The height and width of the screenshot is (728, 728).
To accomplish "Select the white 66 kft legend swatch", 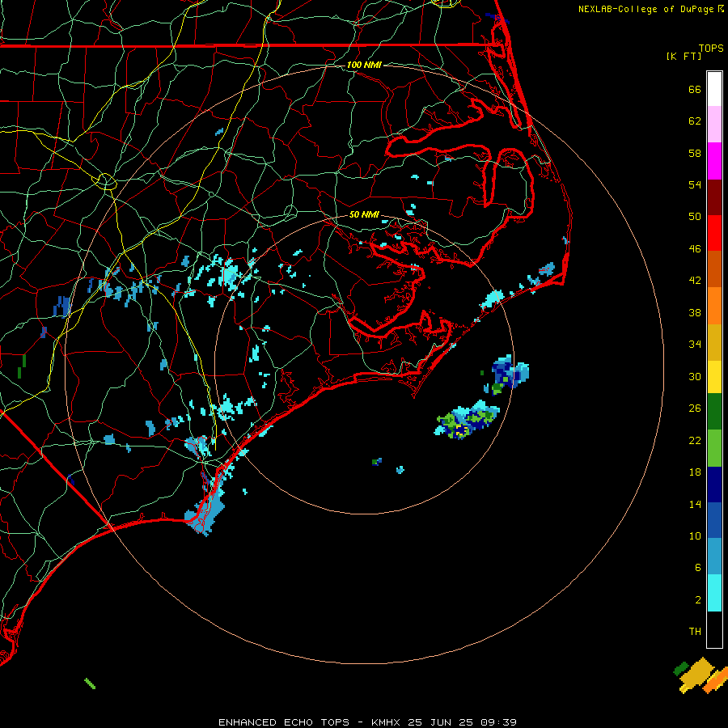I will pos(714,89).
